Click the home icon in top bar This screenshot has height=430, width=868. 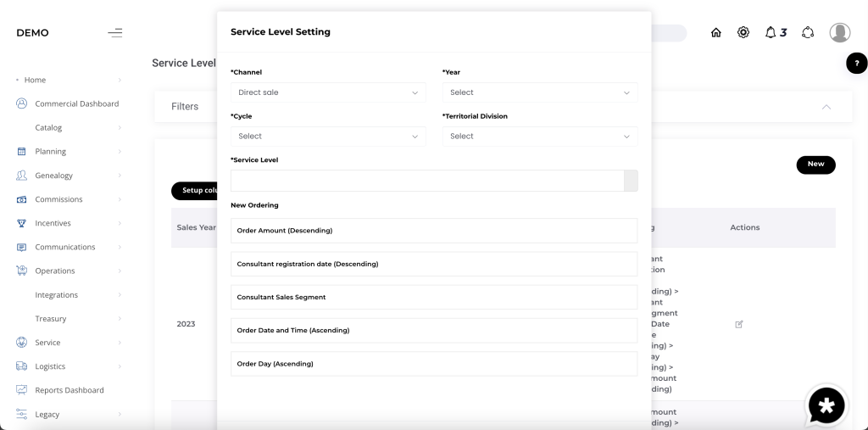(x=716, y=33)
